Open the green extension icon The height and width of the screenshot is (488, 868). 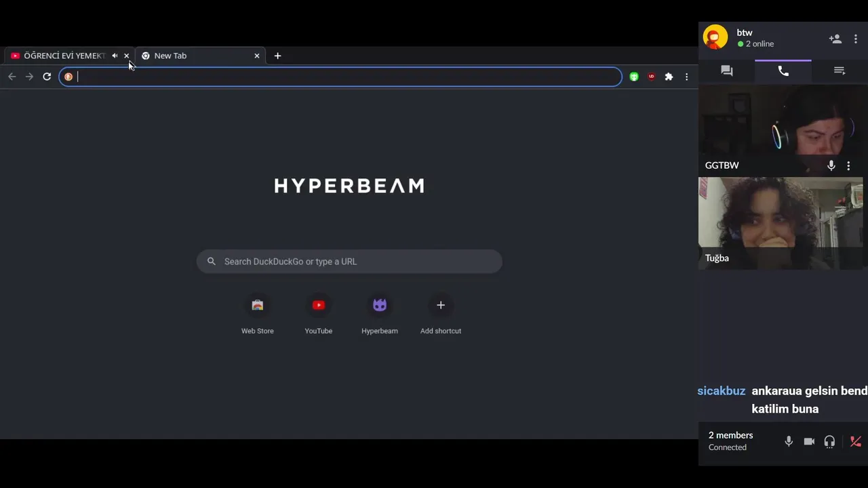tap(634, 77)
